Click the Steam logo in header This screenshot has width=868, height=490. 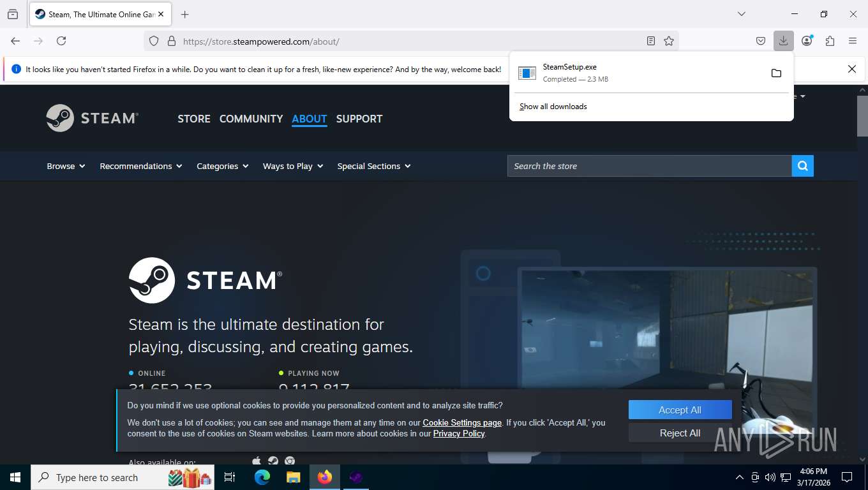coord(93,118)
